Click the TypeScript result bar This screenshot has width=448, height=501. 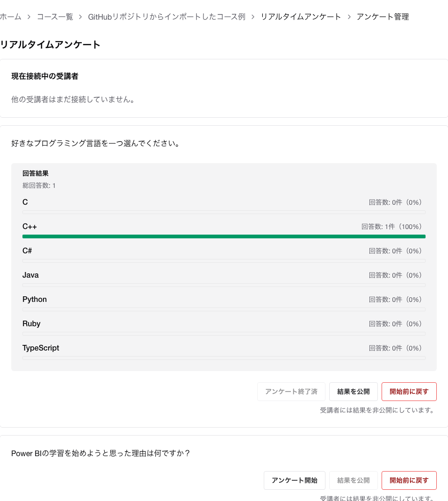click(x=224, y=358)
